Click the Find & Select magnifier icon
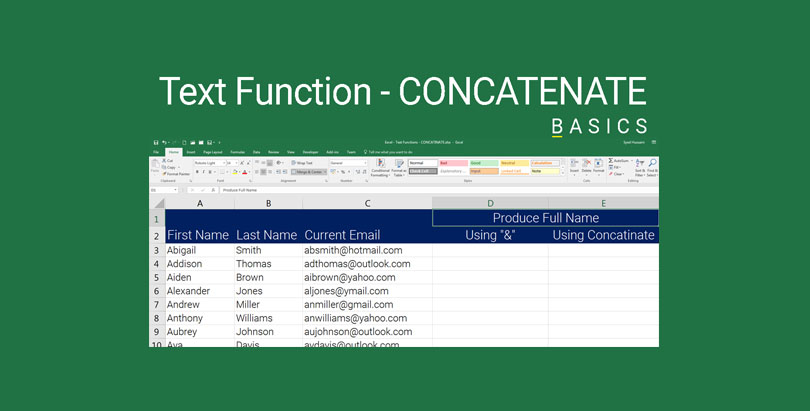The width and height of the screenshot is (810, 411). click(x=652, y=163)
